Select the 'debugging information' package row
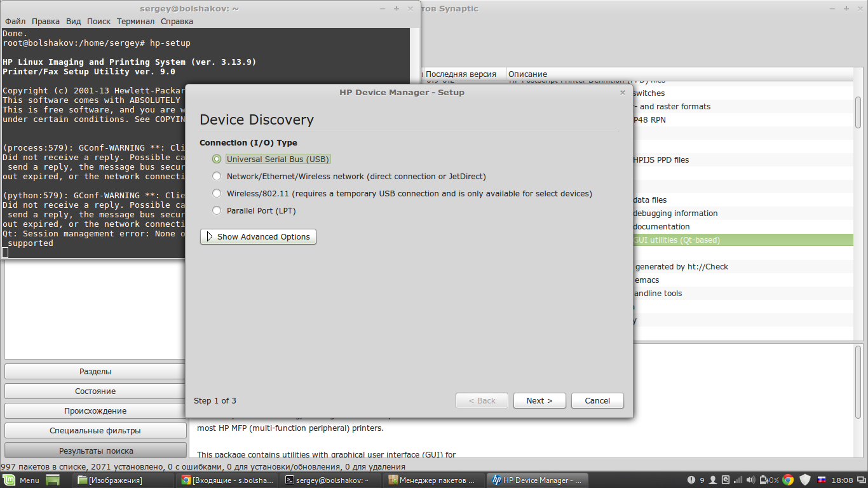This screenshot has height=488, width=868. point(742,213)
